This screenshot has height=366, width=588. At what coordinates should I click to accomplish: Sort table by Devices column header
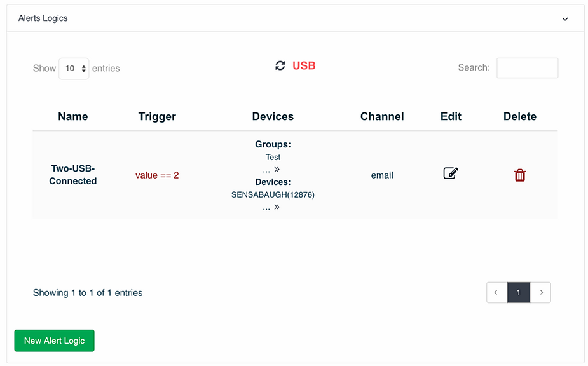coord(273,116)
